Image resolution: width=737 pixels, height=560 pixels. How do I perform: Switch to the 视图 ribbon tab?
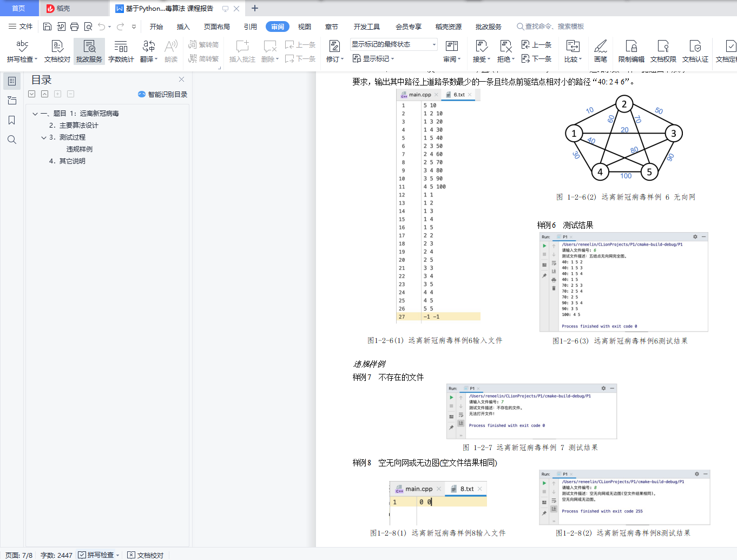pos(305,27)
